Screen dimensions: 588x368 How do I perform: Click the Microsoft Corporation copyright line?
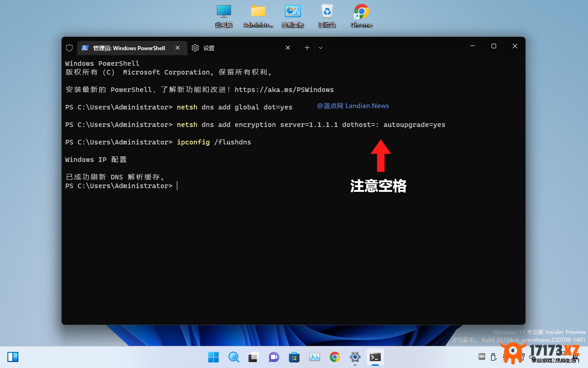(170, 72)
